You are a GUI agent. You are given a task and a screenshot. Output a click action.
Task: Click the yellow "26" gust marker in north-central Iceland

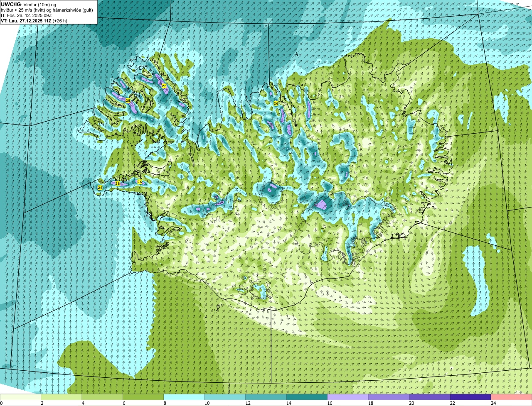coord(276,103)
